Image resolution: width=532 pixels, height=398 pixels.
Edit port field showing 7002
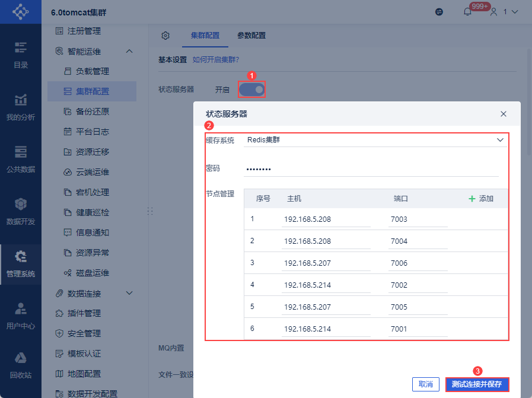click(x=418, y=285)
